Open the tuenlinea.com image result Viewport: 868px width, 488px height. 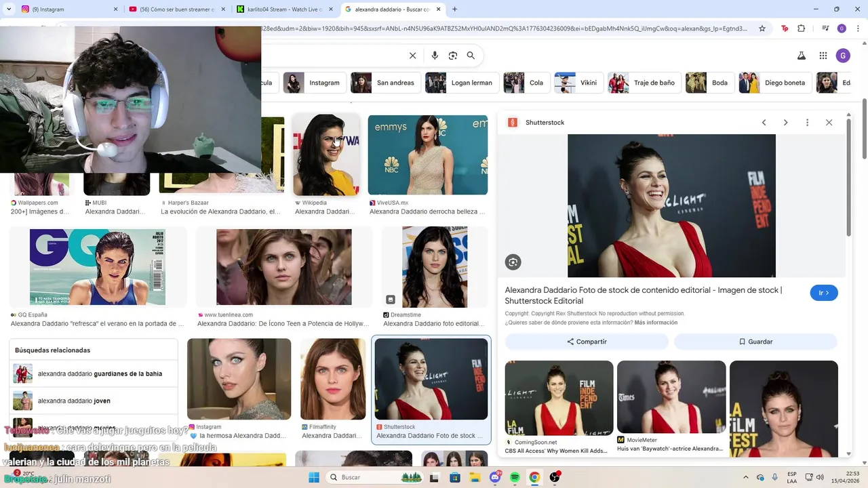pyautogui.click(x=284, y=267)
